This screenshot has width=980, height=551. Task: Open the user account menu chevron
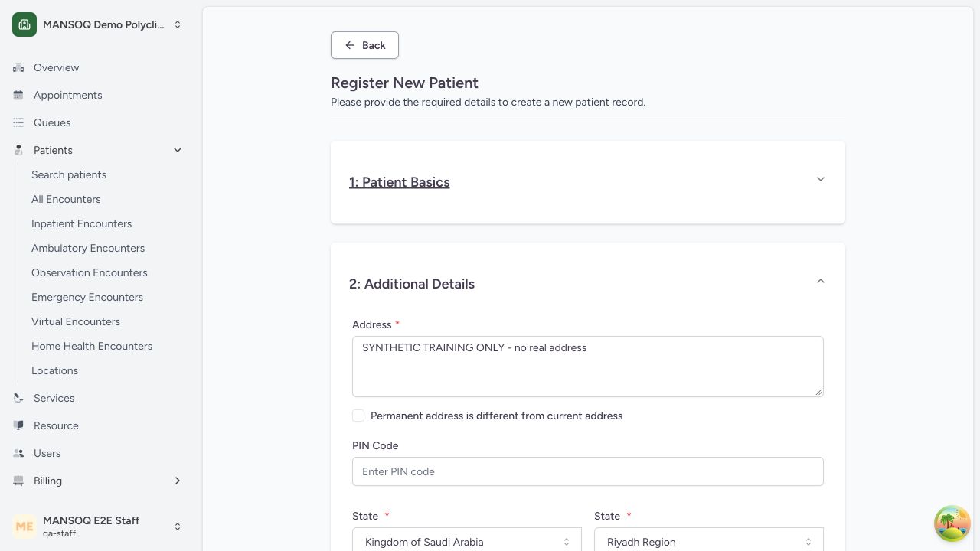(x=178, y=527)
